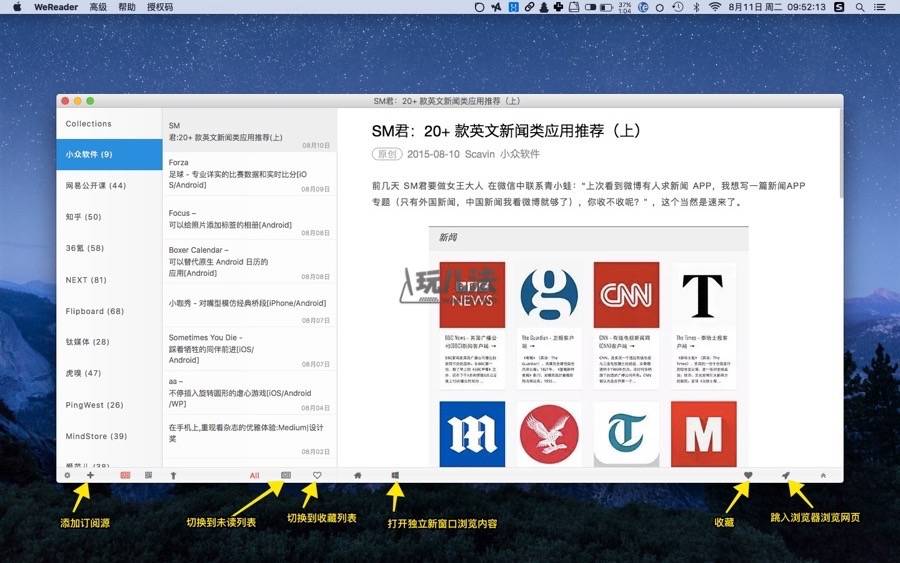This screenshot has height=563, width=900.
Task: Click the settings gear in the bottom toolbar
Action: (67, 475)
